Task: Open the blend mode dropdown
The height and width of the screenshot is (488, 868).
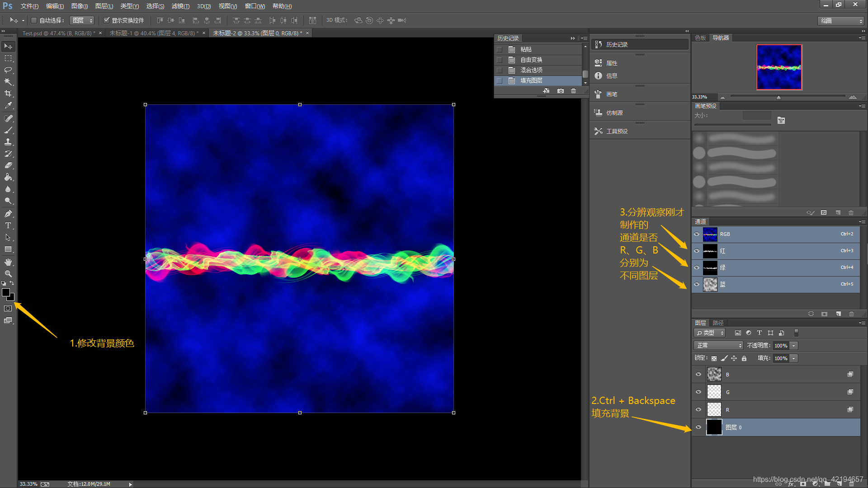Action: [718, 345]
